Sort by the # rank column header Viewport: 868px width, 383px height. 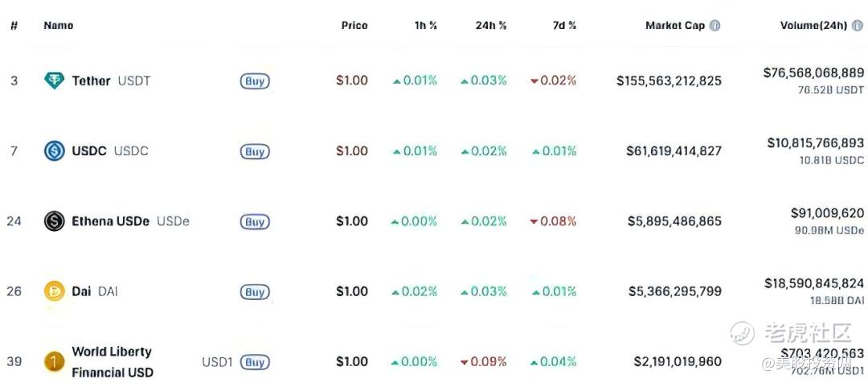(14, 26)
